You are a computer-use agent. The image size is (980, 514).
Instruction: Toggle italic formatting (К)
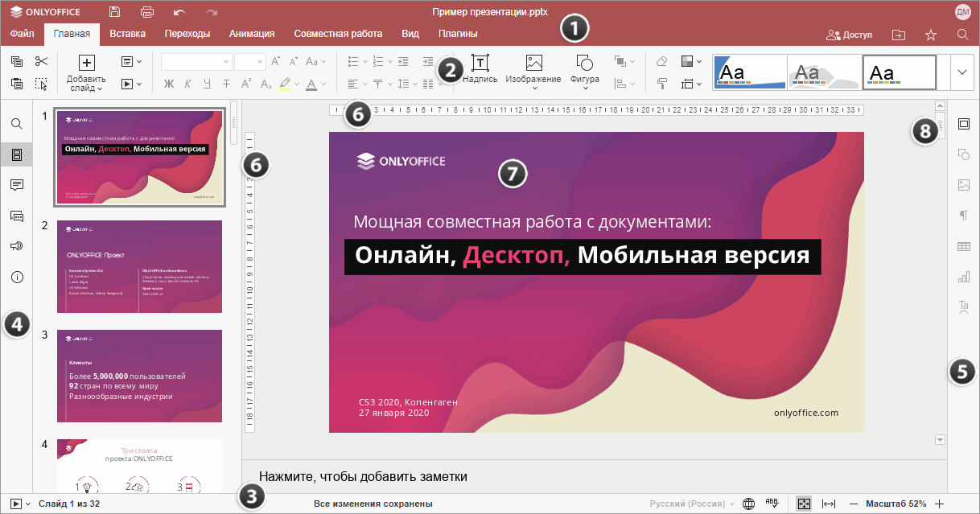point(187,84)
